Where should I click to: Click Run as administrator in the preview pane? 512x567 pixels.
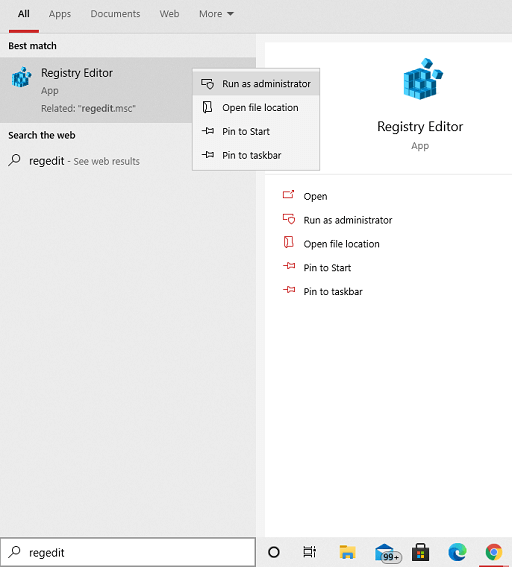(x=348, y=220)
